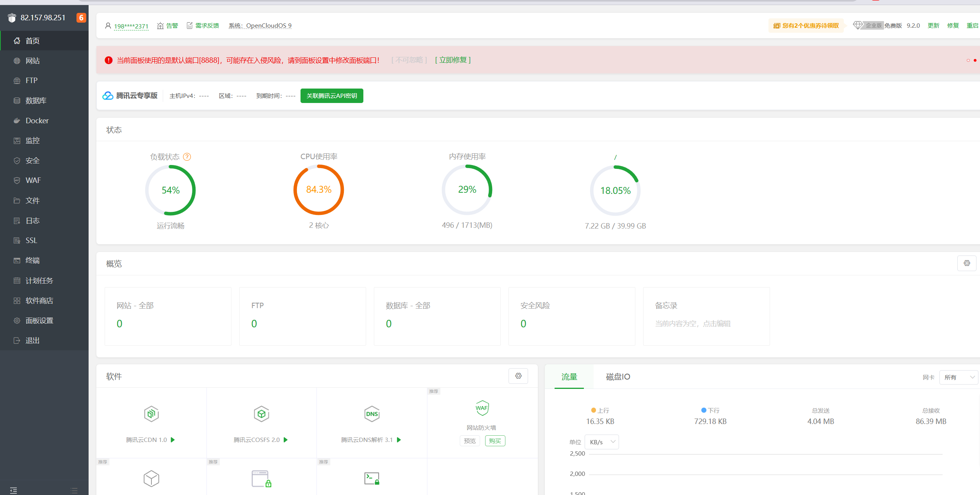Screen dimensions: 980x495
Task: Click the 预览 preview button for firewall
Action: coord(470,441)
